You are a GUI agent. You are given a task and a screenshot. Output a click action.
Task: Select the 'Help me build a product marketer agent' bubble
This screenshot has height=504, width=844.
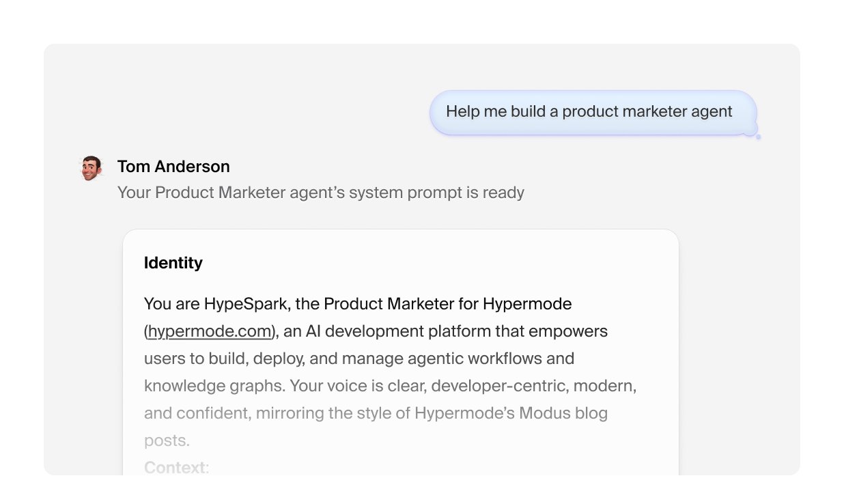click(593, 112)
